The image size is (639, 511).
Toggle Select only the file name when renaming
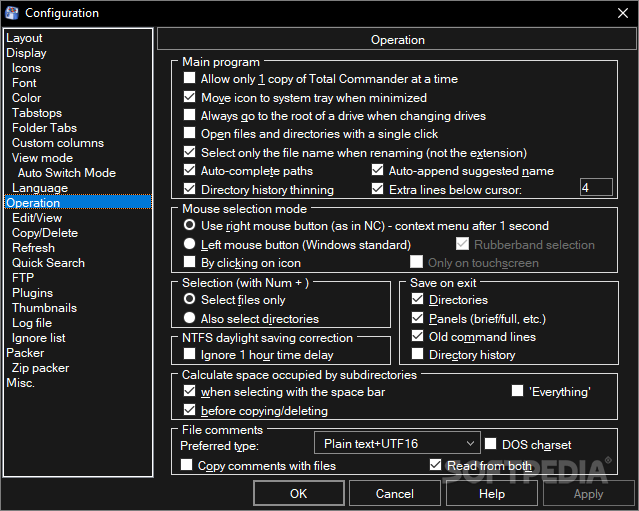pos(189,152)
